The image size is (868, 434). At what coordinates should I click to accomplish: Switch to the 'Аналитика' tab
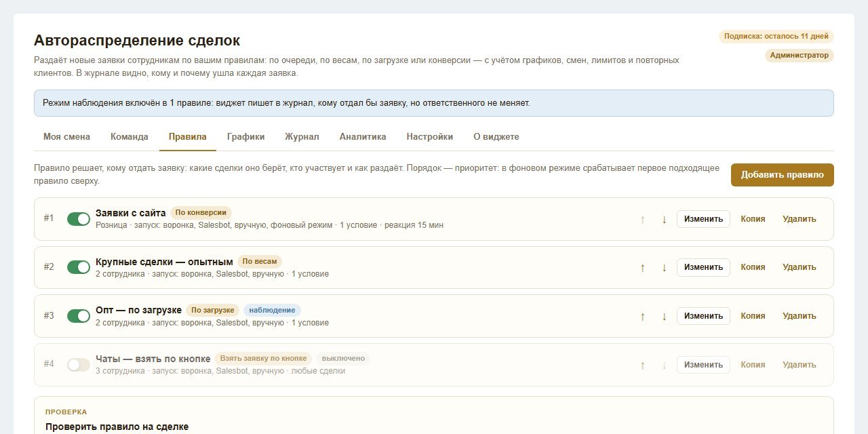point(363,136)
